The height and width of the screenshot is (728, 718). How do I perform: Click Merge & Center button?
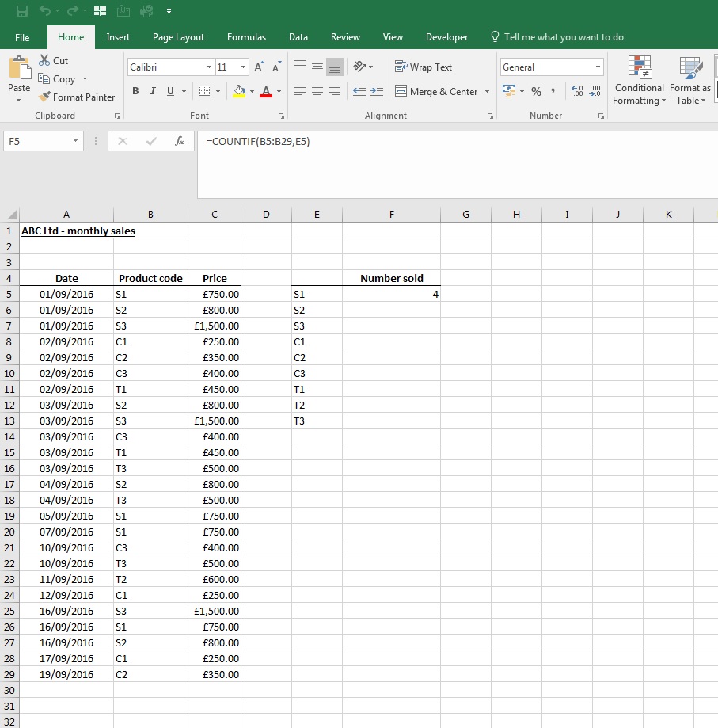click(x=436, y=91)
